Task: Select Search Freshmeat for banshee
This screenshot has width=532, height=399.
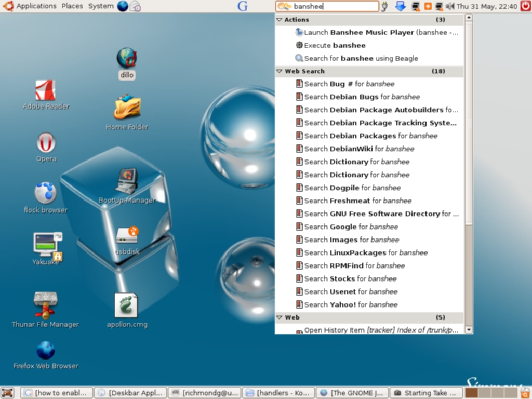Action: 369,201
